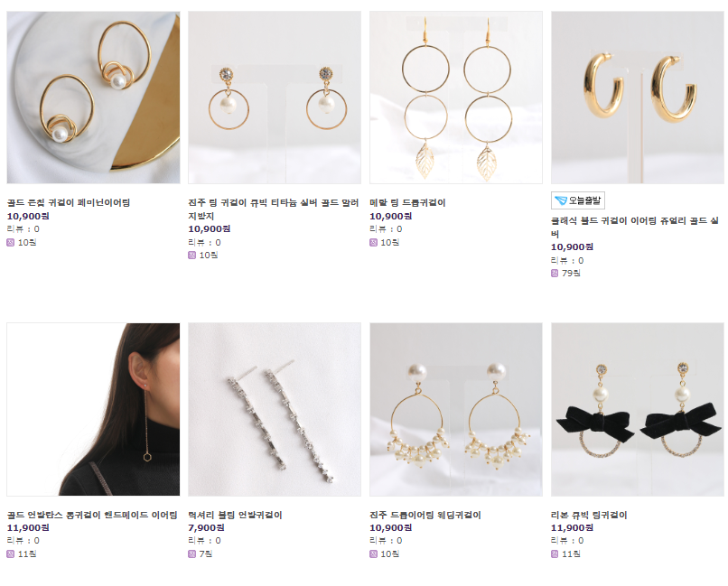The width and height of the screenshot is (728, 586).
Task: Open the product title priced 7,900원
Action: 235,515
